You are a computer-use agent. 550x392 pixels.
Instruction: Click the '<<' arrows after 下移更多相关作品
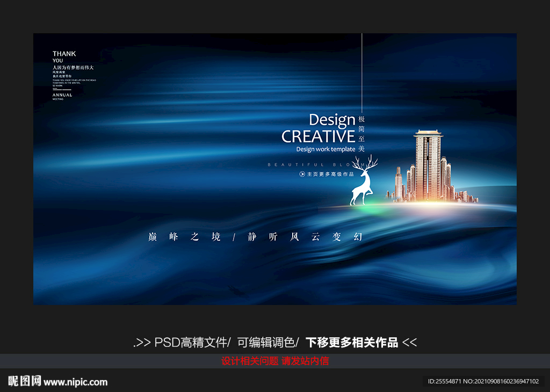pos(409,343)
